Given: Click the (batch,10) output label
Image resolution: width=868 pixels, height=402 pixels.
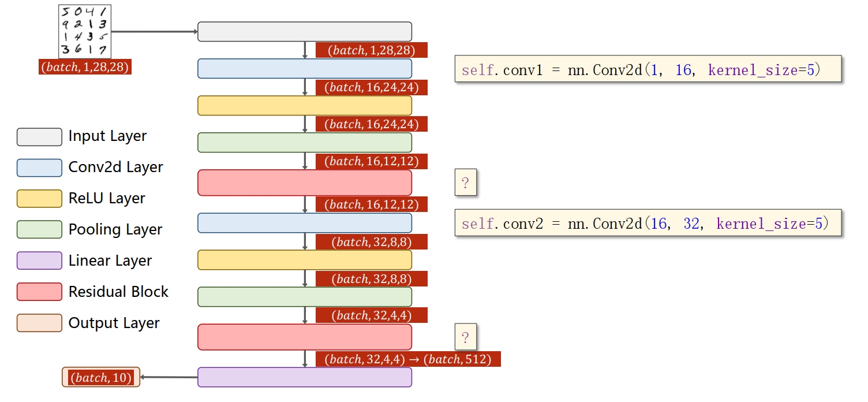Looking at the screenshot, I should 101,378.
